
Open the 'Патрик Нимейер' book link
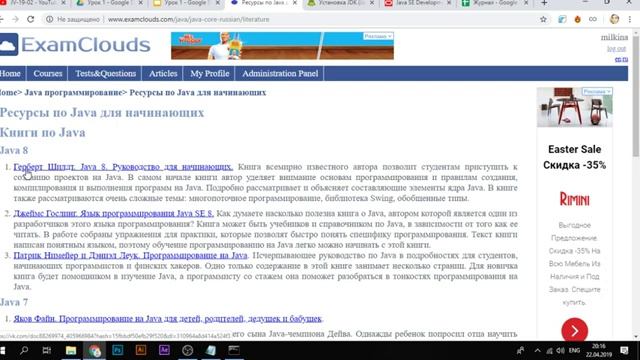(130, 255)
